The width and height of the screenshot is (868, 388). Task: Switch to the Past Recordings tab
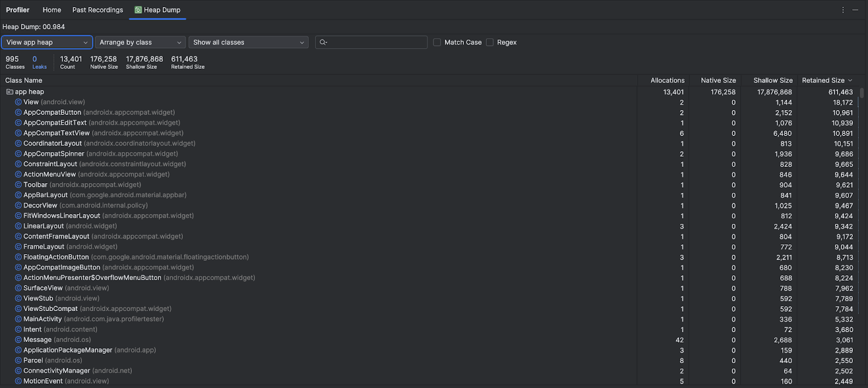(x=98, y=10)
